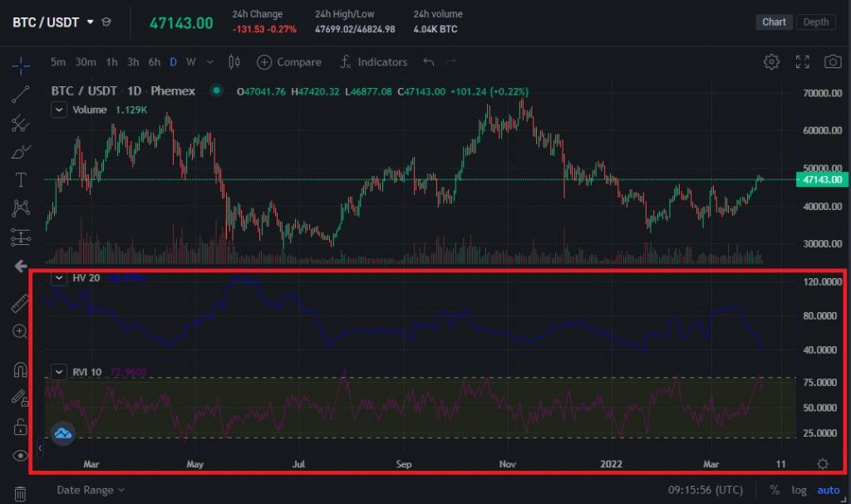Open chart settings with the gear icon
The width and height of the screenshot is (851, 504).
point(771,61)
